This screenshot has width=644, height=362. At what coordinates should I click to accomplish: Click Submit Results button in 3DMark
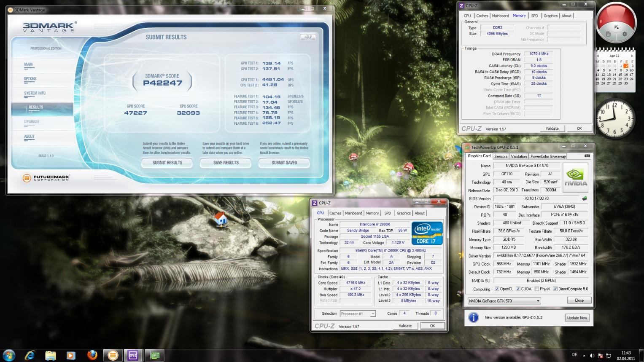tap(167, 163)
